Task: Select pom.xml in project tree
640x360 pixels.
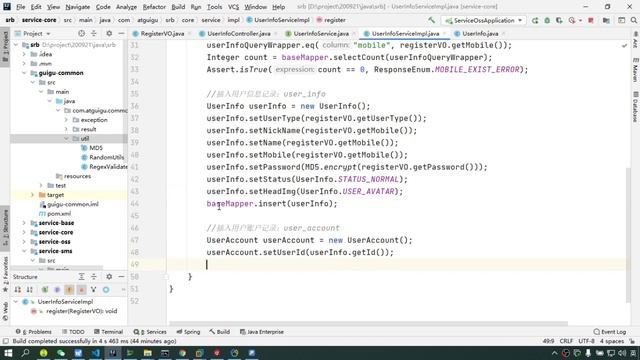Action: tap(59, 214)
